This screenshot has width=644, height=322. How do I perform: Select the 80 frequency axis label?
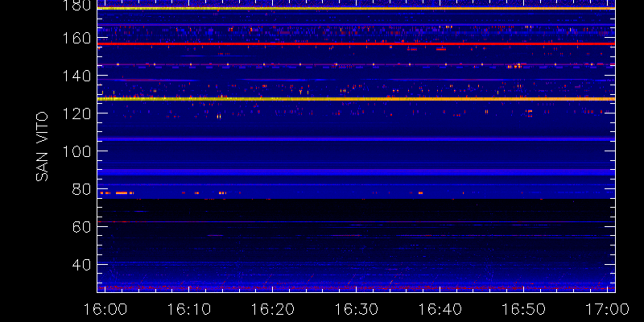(81, 189)
